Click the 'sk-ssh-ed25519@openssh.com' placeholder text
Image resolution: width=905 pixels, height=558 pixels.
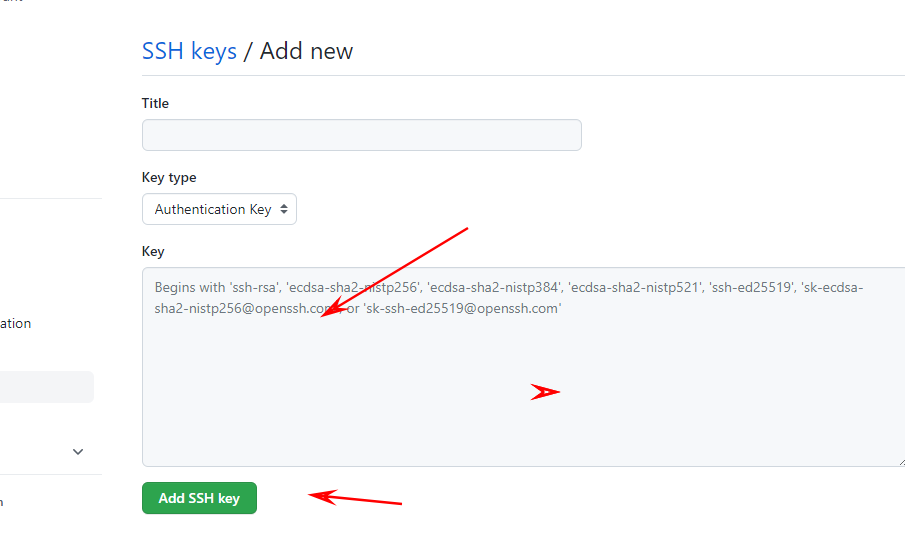[460, 309]
